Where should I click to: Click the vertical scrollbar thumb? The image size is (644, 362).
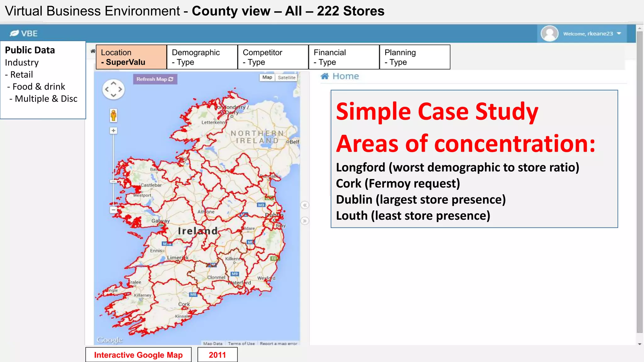click(x=640, y=182)
